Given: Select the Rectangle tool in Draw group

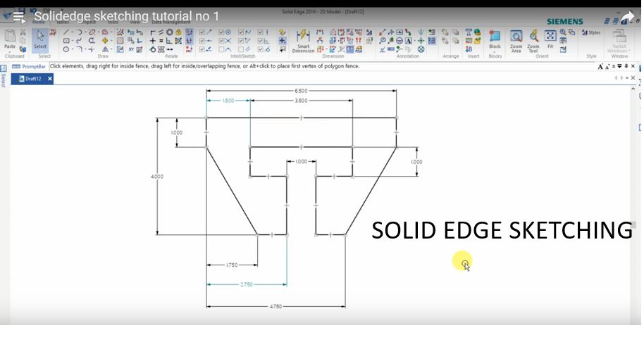Looking at the screenshot, I should pos(66,41).
